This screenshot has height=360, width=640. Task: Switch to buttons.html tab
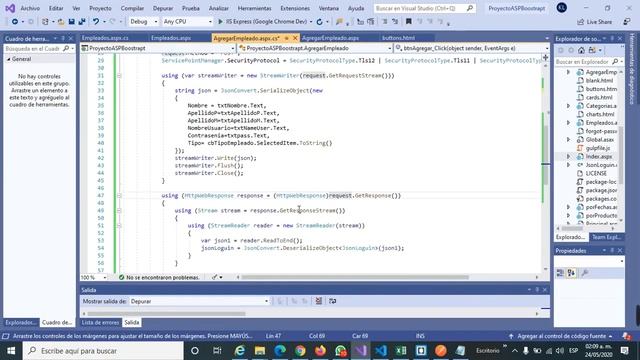pyautogui.click(x=398, y=38)
